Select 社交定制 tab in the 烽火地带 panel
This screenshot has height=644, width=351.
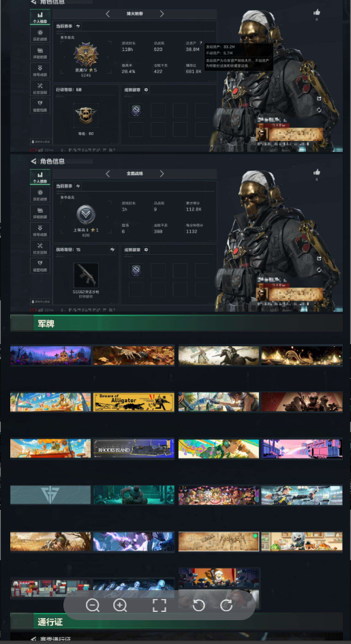point(40,88)
